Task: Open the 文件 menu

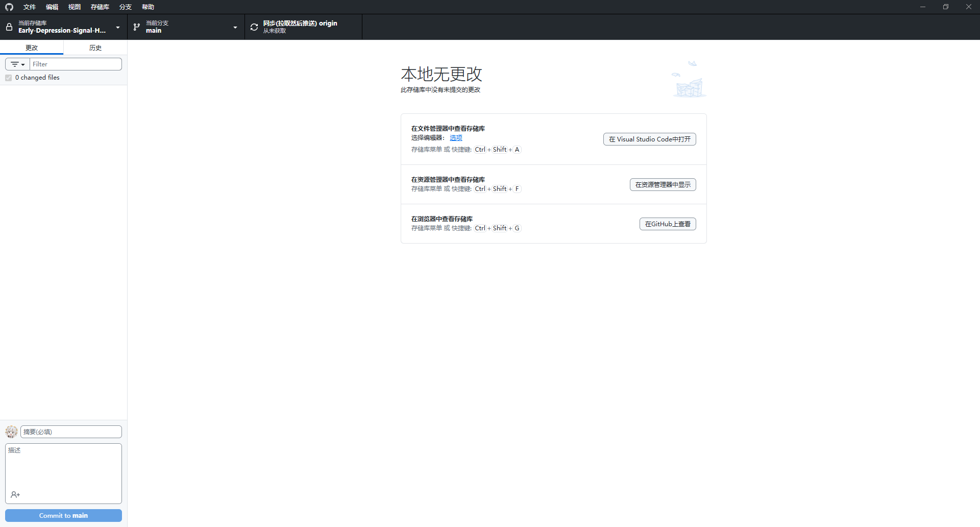Action: point(30,7)
